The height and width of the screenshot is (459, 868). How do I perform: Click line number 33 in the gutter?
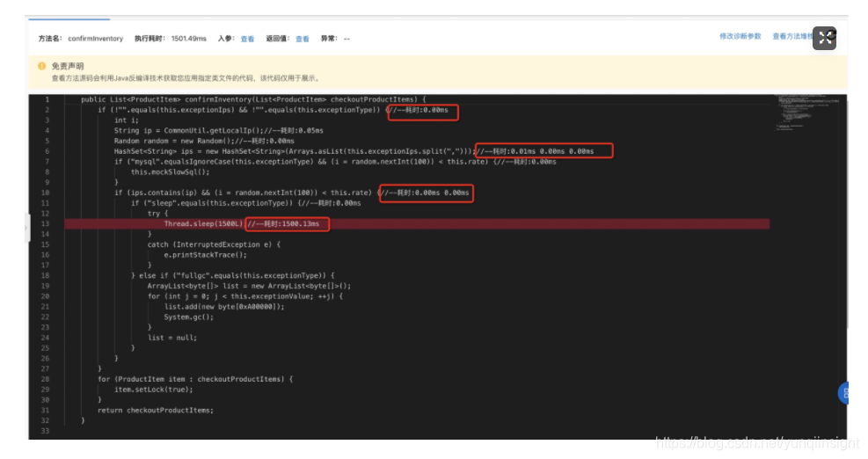coord(45,431)
